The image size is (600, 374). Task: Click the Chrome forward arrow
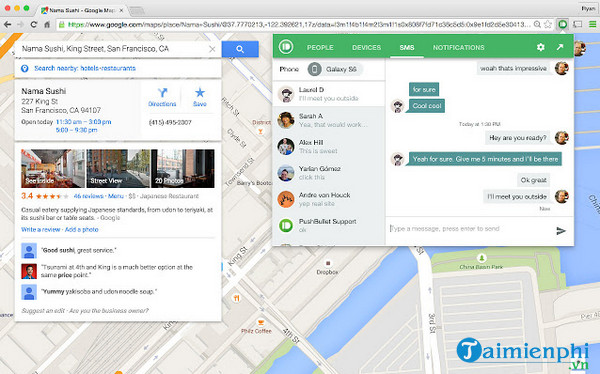tap(20, 24)
